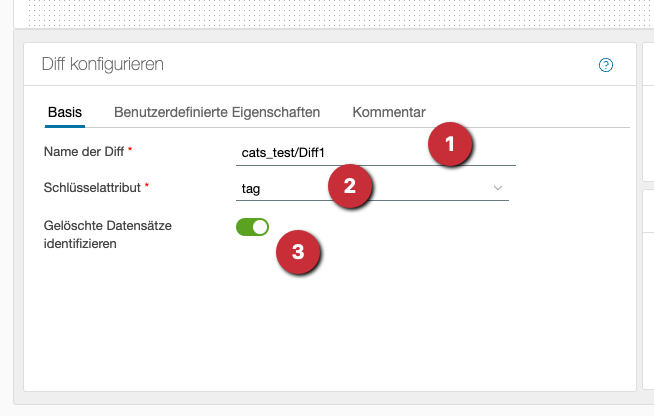The height and width of the screenshot is (416, 654).
Task: Click the red annotation badge numbered 3
Action: [297, 252]
